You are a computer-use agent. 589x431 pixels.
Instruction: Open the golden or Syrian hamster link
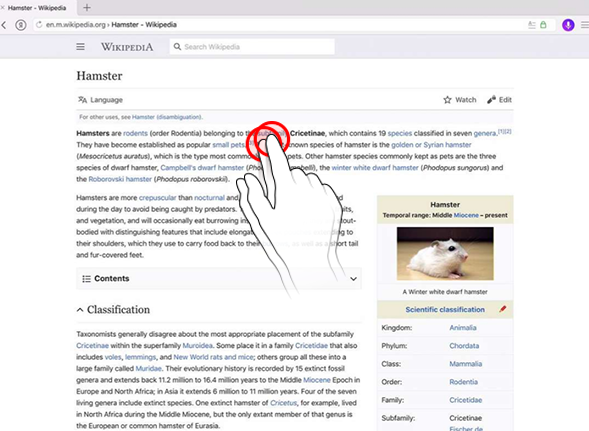[x=431, y=145]
